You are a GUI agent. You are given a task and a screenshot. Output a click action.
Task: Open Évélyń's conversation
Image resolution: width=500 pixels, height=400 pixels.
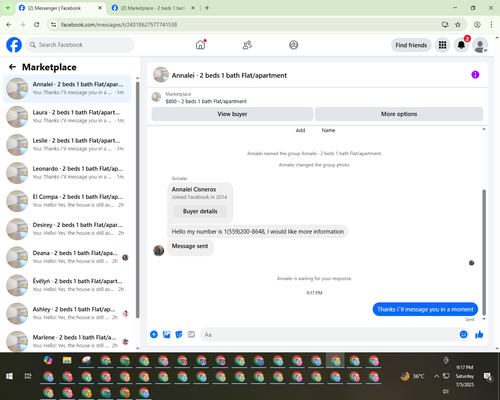[x=67, y=285]
